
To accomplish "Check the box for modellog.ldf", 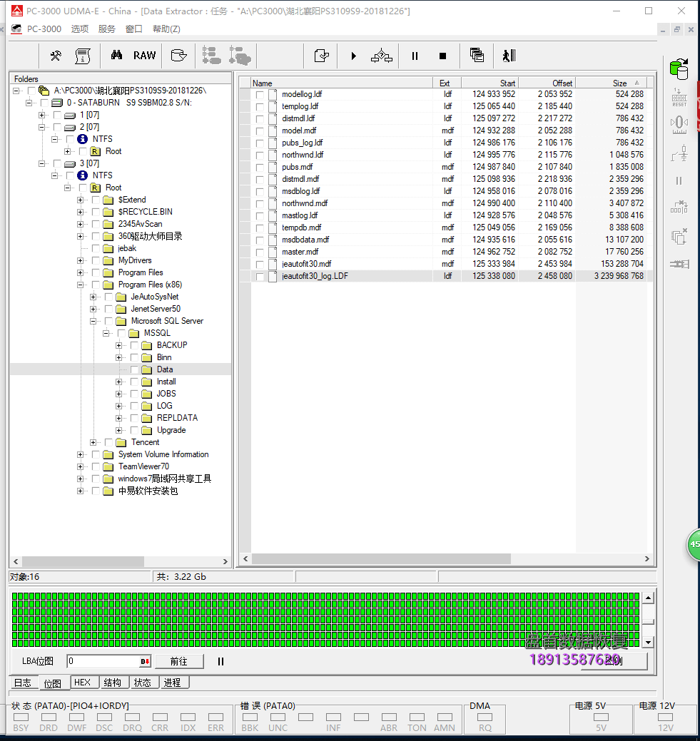I will (x=260, y=95).
